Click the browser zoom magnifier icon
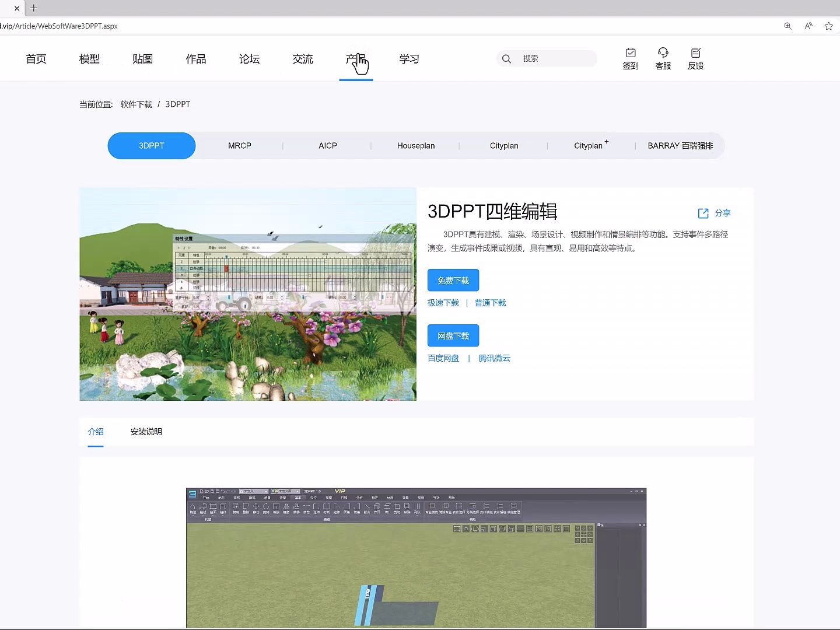 tap(788, 26)
